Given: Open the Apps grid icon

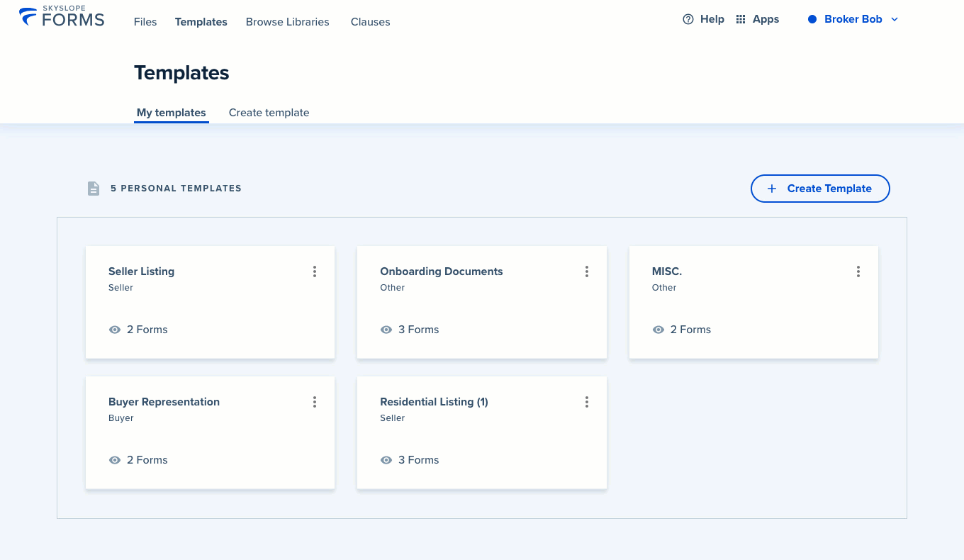Looking at the screenshot, I should pyautogui.click(x=741, y=19).
